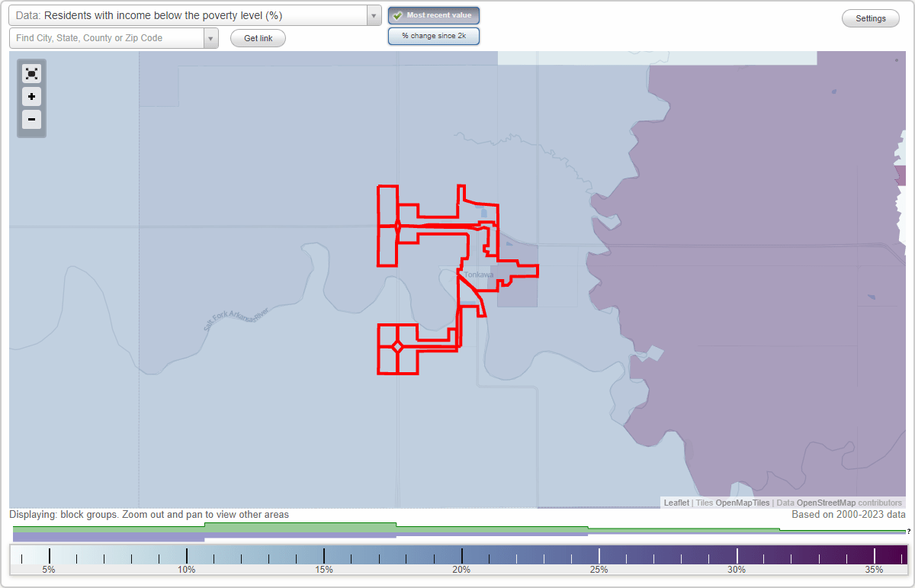
Task: Expand the city search combo box
Action: click(211, 37)
